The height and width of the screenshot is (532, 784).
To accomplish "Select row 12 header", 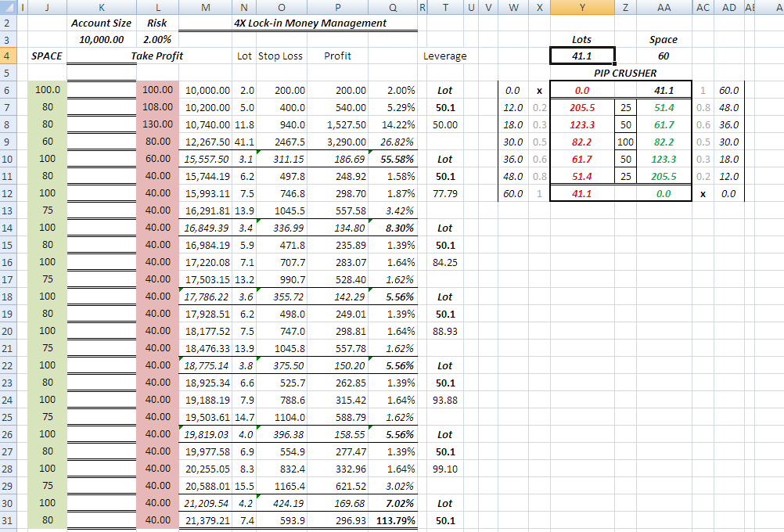I will (x=9, y=193).
